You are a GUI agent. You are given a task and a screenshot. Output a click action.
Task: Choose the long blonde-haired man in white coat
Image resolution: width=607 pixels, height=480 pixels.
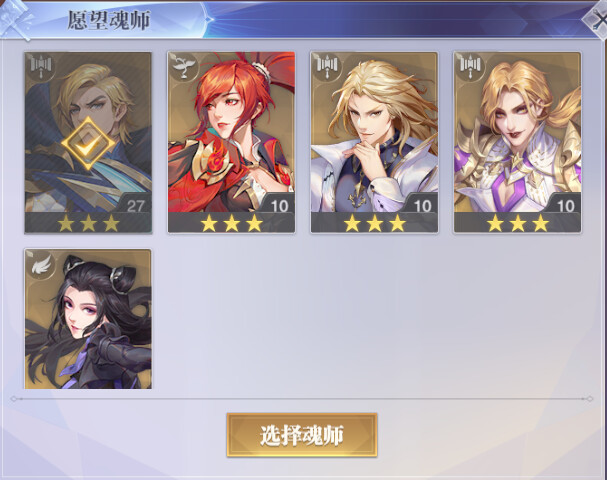(374, 142)
